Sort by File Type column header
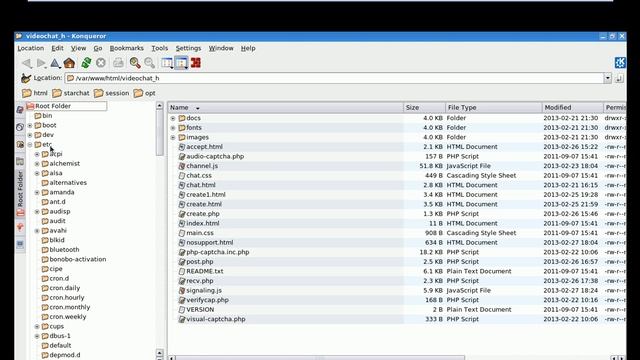Screen dimensions: 640x360 pyautogui.click(x=493, y=107)
